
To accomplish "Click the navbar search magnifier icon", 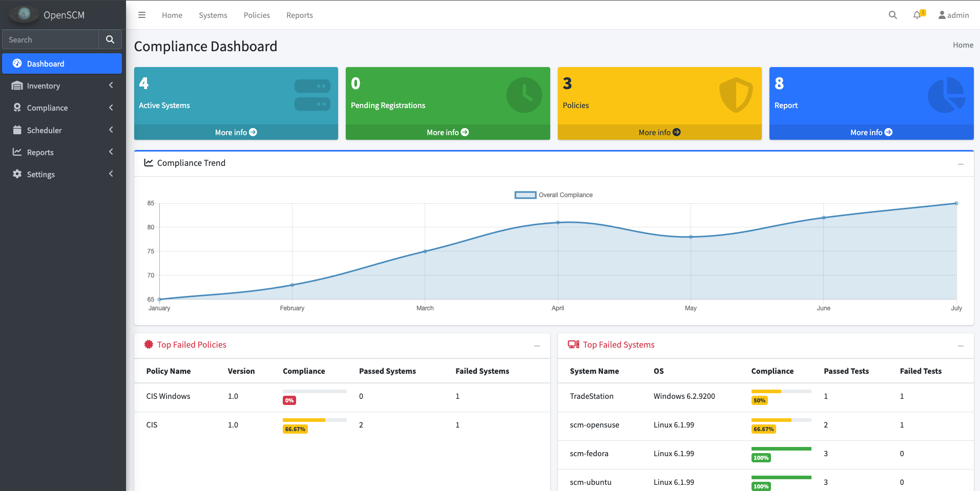I will (x=892, y=15).
